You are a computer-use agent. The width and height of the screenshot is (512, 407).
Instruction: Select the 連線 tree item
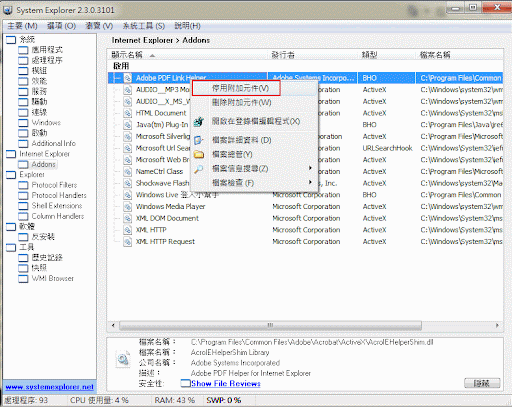[x=39, y=112]
